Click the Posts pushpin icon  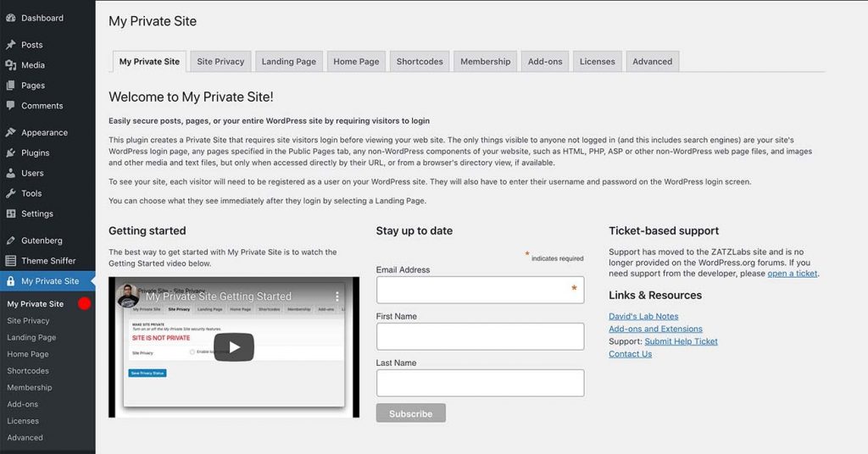tap(10, 45)
